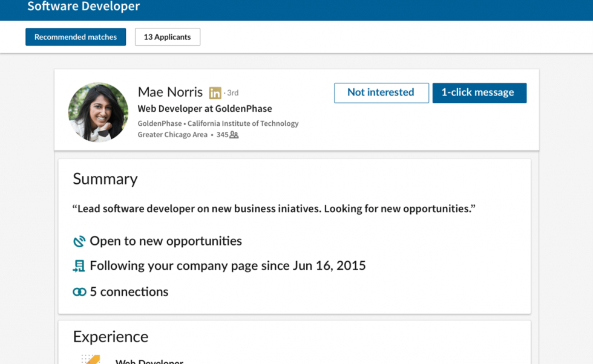Screen dimensions: 593x364
Task: Click Following your company page since Jun 16, 2015
Action: (228, 266)
